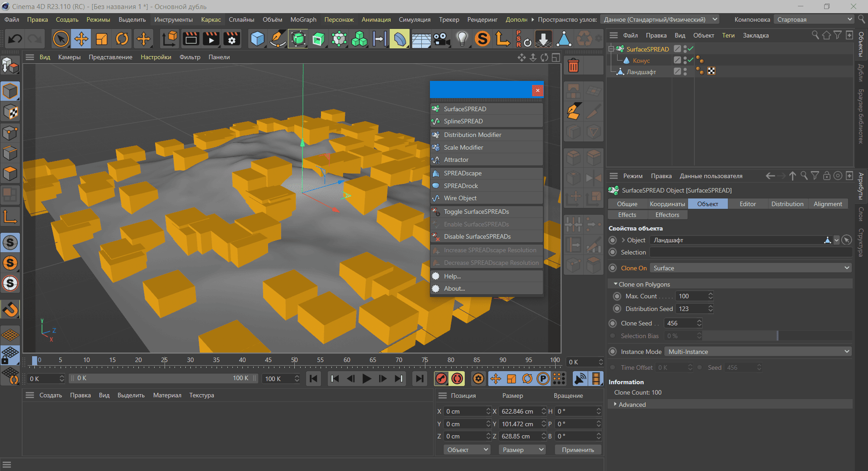This screenshot has height=471, width=868.
Task: Click the Undo arrow icon
Action: tap(15, 39)
